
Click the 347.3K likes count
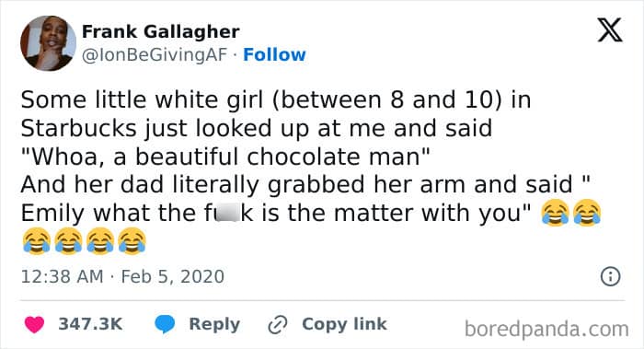pyautogui.click(x=90, y=324)
